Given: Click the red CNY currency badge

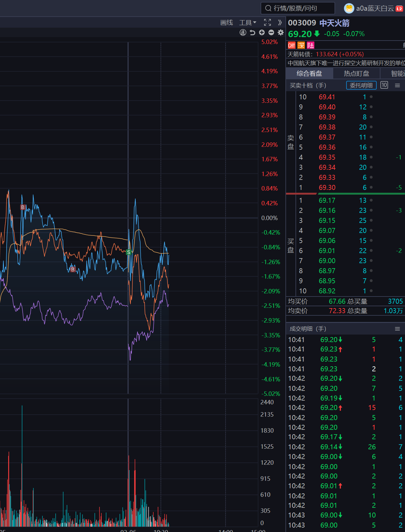Looking at the screenshot, I should point(292,45).
